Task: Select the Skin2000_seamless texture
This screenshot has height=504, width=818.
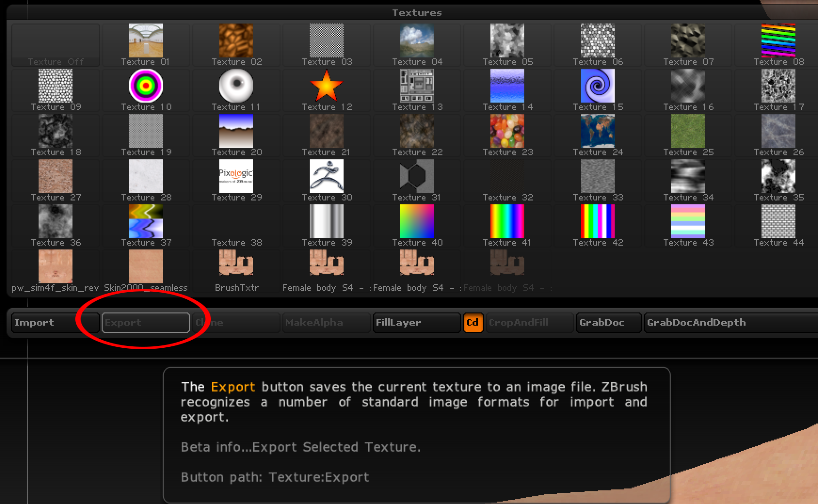Action: 145,267
